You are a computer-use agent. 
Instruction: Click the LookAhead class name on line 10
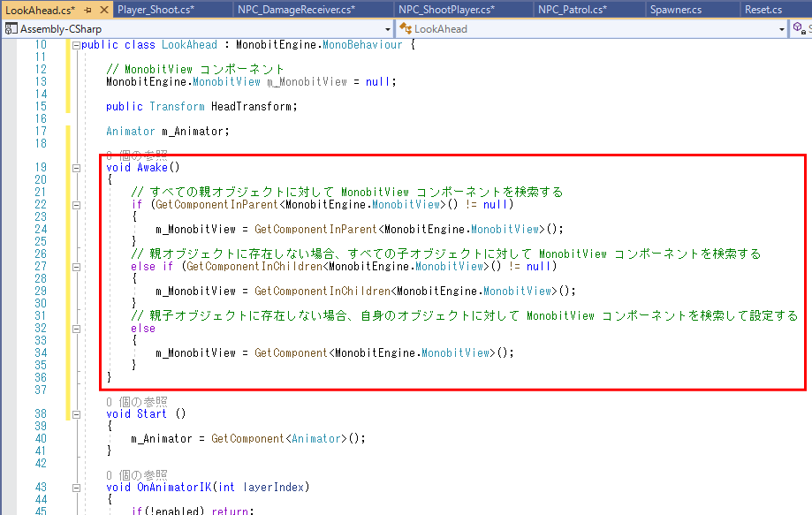tap(190, 44)
